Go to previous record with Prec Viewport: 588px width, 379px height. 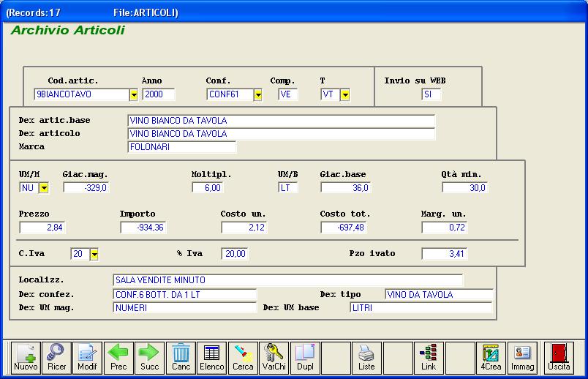(x=118, y=358)
